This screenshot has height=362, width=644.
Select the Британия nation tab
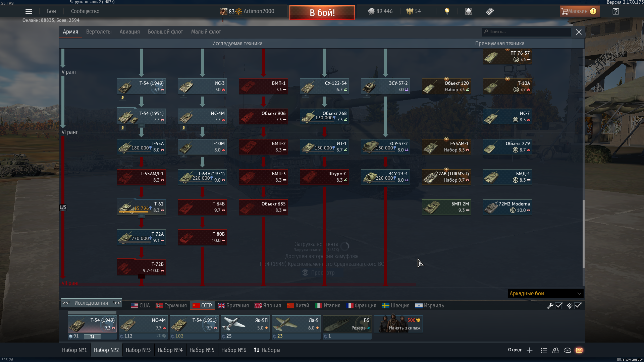click(233, 306)
